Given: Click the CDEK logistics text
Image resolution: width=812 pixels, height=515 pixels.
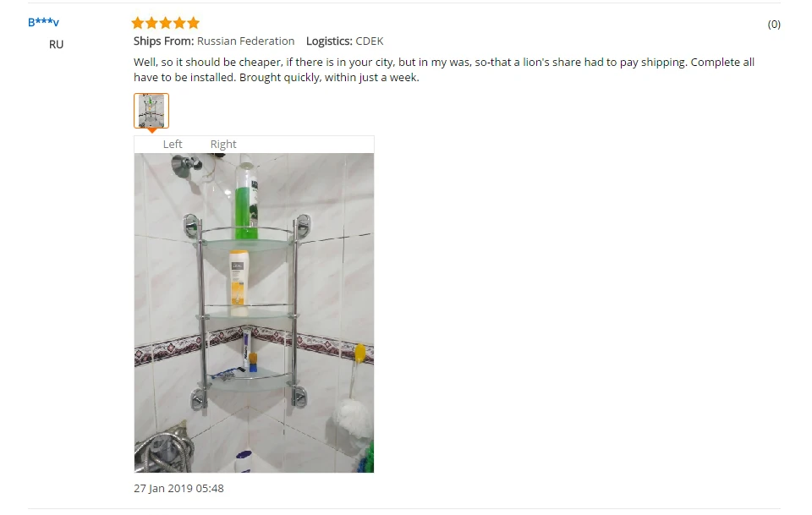Looking at the screenshot, I should click(370, 41).
